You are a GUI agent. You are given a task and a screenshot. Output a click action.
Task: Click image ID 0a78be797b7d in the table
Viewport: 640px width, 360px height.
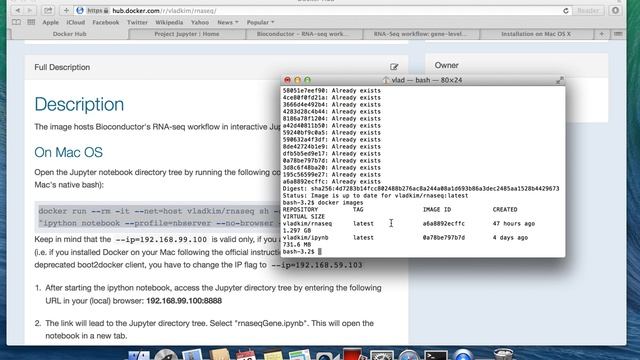click(x=444, y=238)
